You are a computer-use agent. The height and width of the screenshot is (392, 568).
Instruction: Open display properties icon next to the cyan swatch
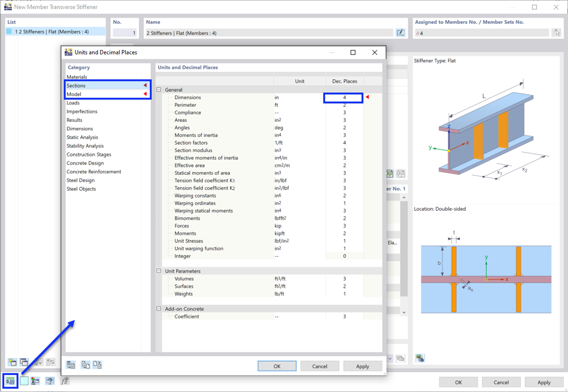(35, 381)
